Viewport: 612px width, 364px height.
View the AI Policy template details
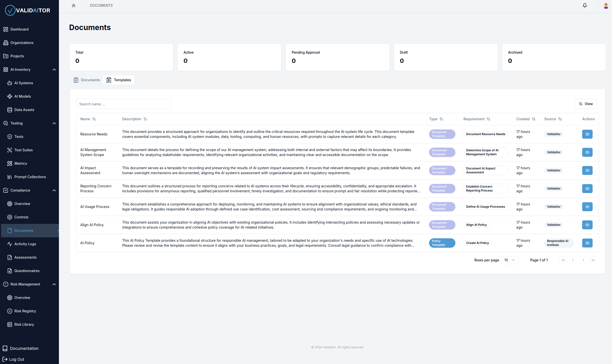coord(587,243)
